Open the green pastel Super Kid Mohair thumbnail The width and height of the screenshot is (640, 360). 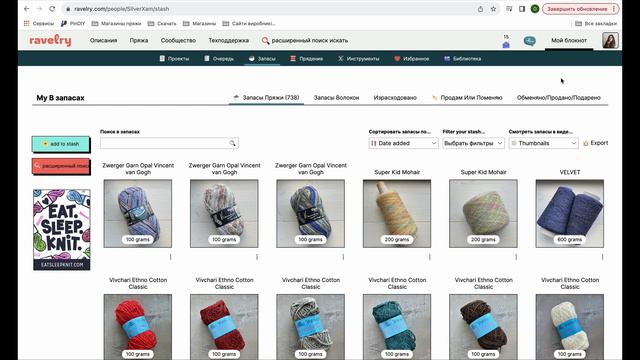coord(483,213)
